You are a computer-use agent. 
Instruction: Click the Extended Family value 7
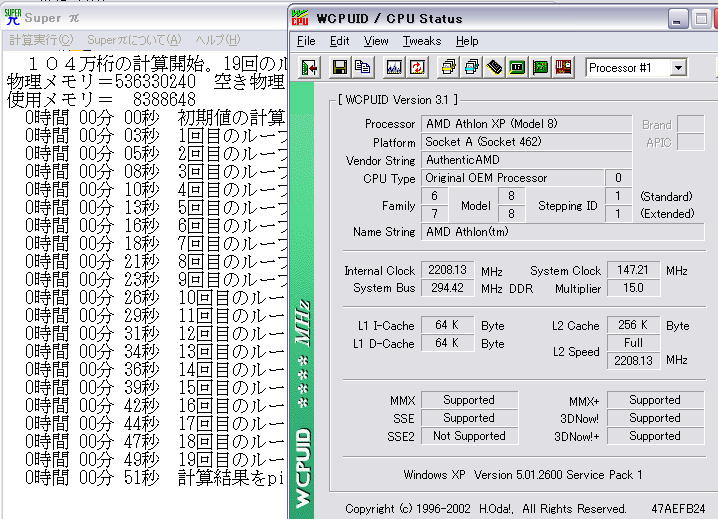click(434, 213)
